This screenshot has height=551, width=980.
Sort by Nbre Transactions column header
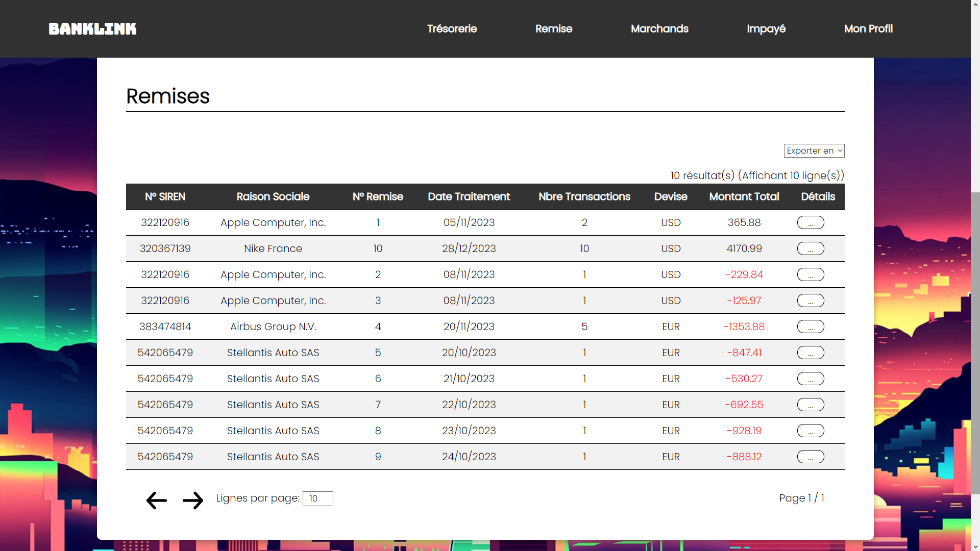pyautogui.click(x=584, y=196)
